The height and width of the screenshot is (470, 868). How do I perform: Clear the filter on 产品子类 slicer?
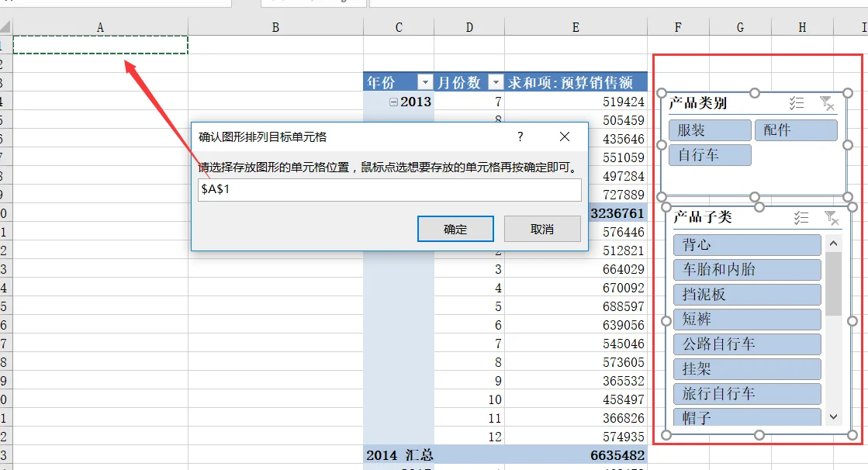(832, 218)
